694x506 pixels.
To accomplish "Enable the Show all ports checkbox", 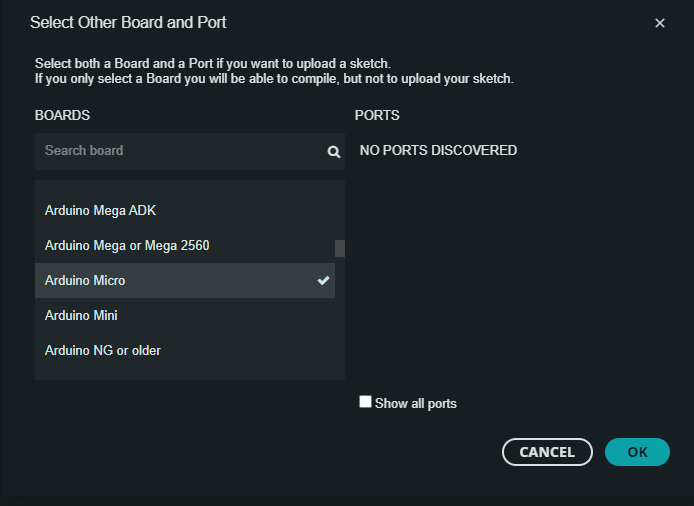I will click(x=365, y=402).
